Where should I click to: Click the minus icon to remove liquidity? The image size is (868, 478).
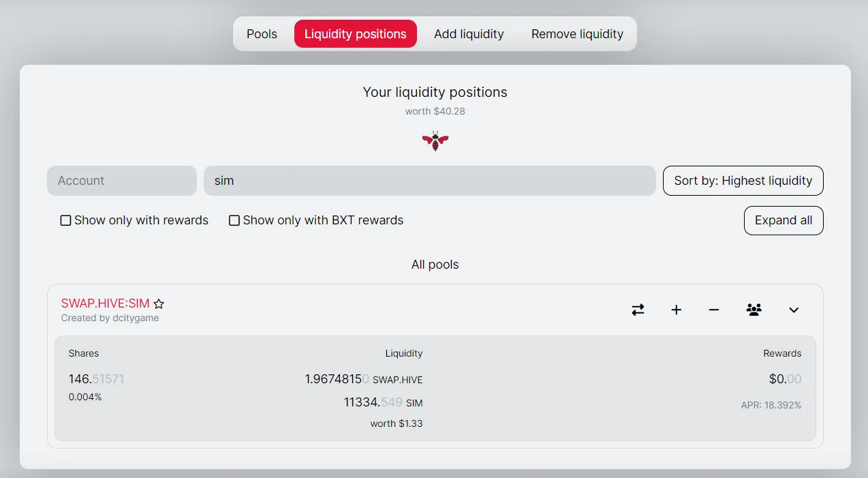pos(713,310)
